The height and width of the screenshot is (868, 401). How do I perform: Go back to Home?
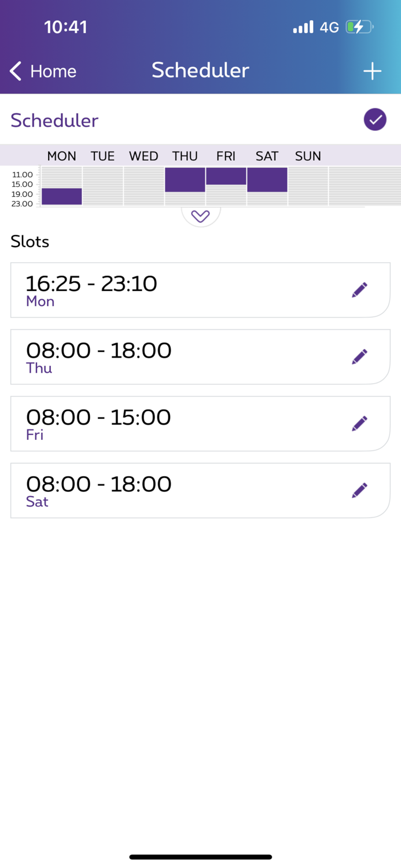53,71
